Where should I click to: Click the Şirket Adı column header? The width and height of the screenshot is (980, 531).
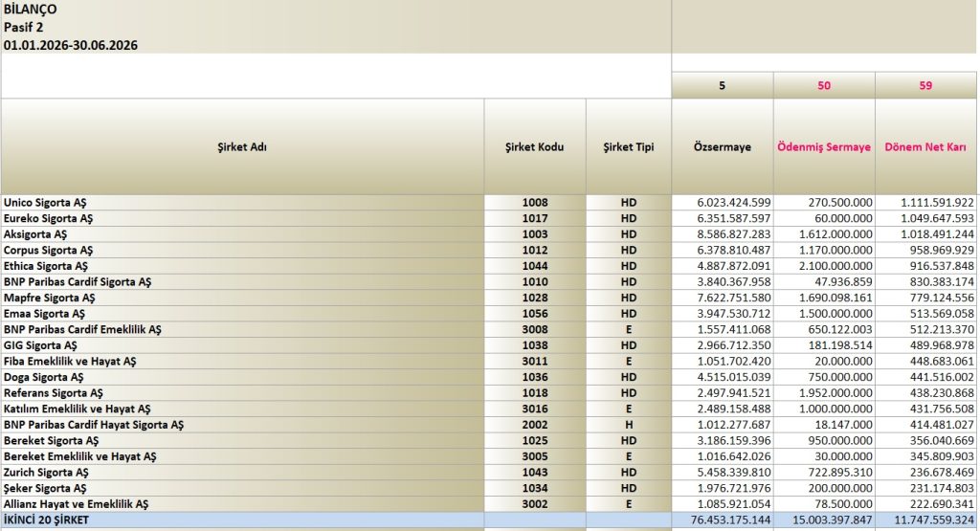pyautogui.click(x=242, y=146)
